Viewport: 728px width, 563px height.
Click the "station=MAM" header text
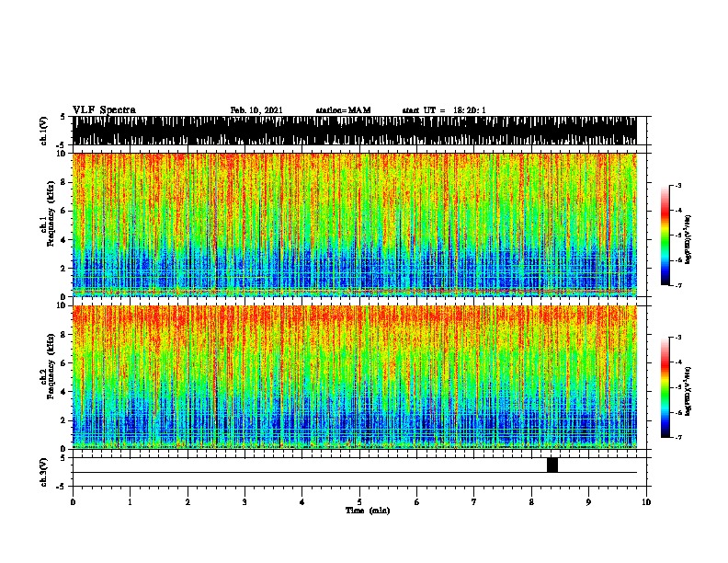344,110
